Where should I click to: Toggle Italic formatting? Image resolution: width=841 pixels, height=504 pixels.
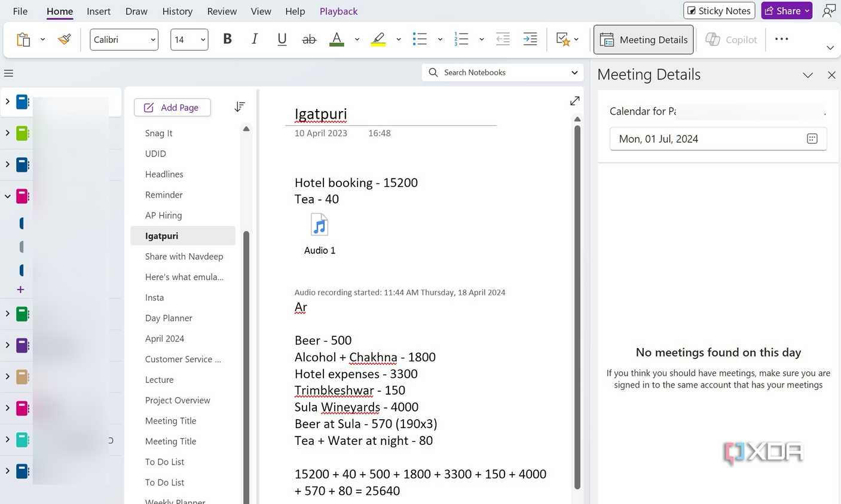coord(255,39)
